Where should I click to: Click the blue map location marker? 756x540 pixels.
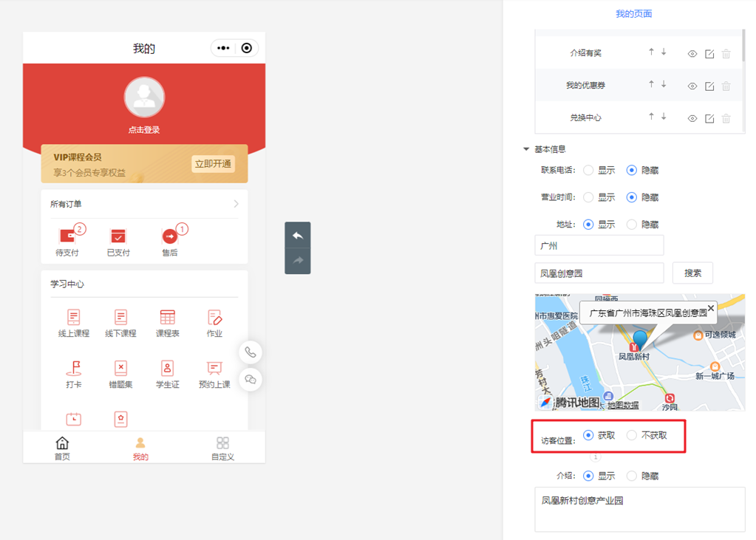[x=640, y=341]
